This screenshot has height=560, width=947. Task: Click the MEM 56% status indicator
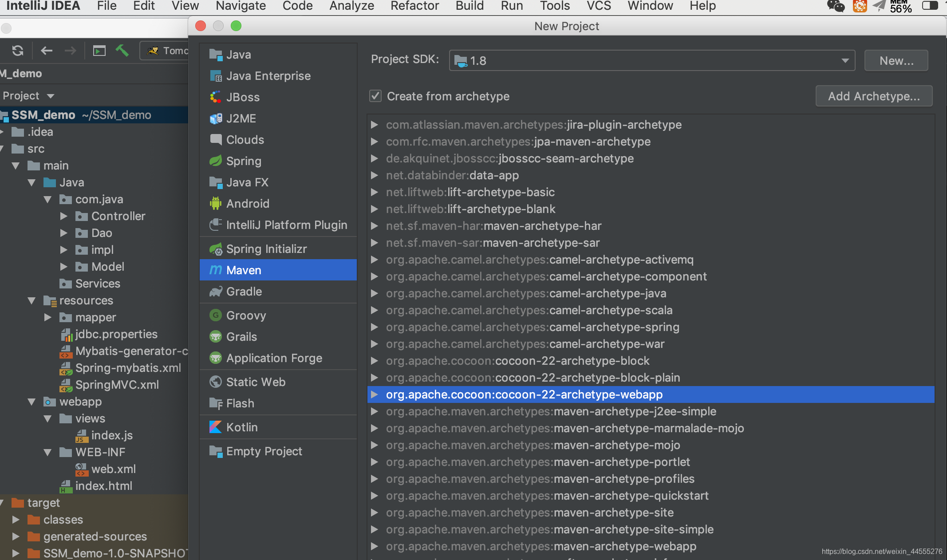900,6
